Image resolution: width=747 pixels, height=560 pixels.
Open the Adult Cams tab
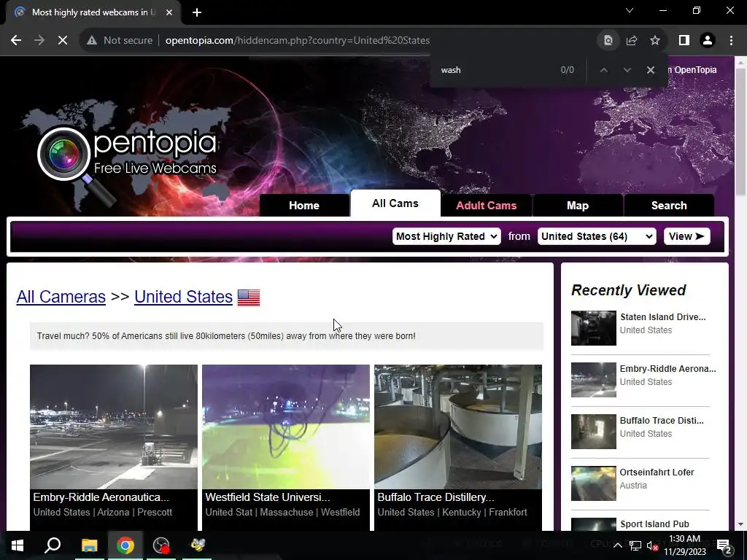tap(487, 205)
